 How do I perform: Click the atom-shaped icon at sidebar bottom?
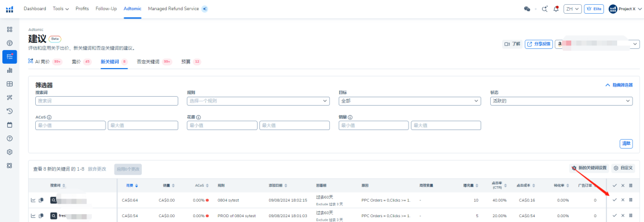(x=10, y=165)
